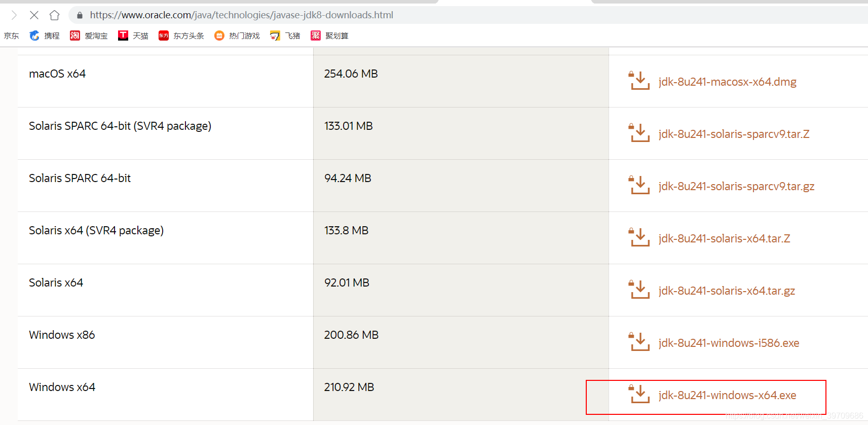The image size is (868, 425).
Task: Select the 热门游戏 bookmark
Action: 237,36
